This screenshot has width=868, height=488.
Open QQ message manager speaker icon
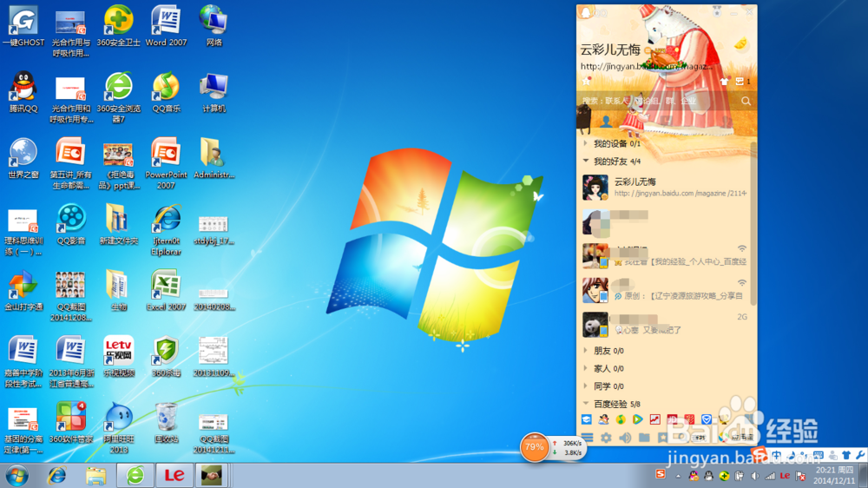tap(625, 438)
